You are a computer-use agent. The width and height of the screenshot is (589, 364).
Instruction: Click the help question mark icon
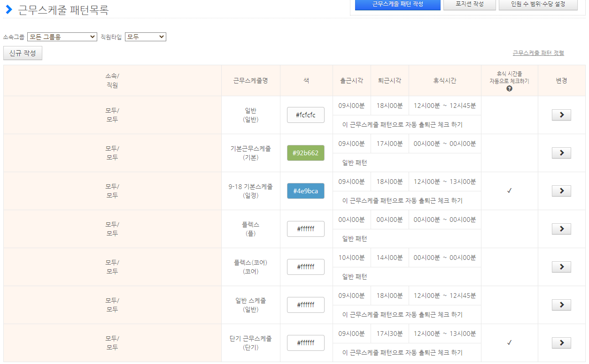pyautogui.click(x=509, y=89)
